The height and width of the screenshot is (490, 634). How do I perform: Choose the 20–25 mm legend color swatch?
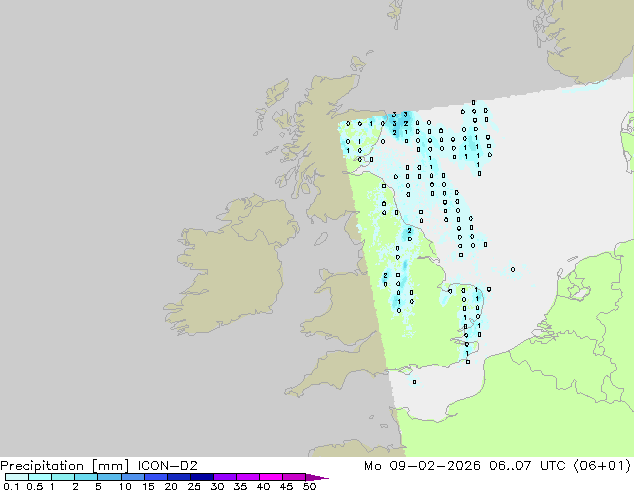pos(179,477)
